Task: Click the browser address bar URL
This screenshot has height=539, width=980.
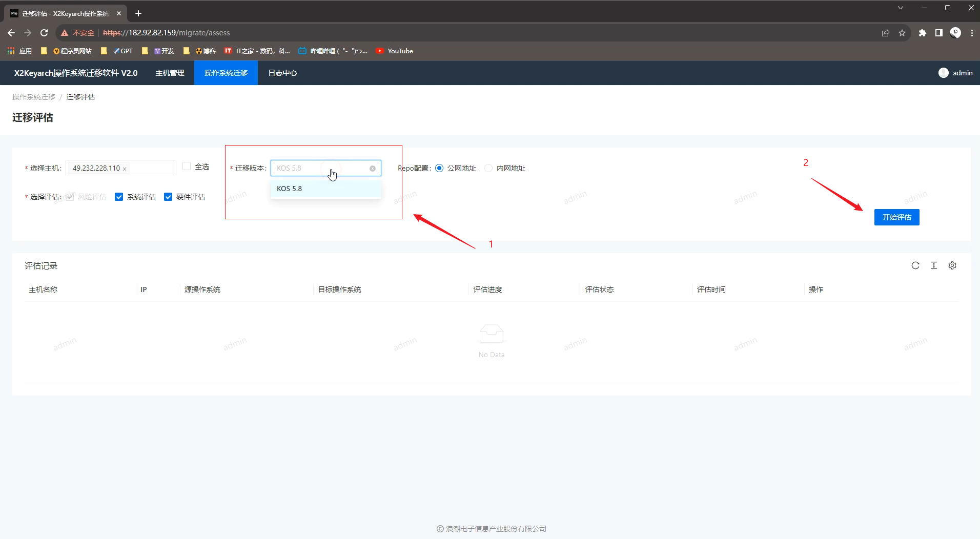Action: coord(167,33)
